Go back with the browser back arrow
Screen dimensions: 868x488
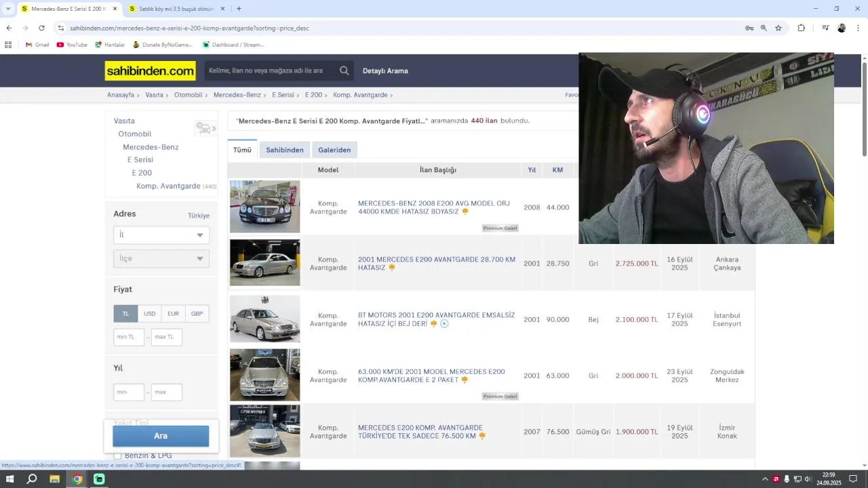(9, 28)
